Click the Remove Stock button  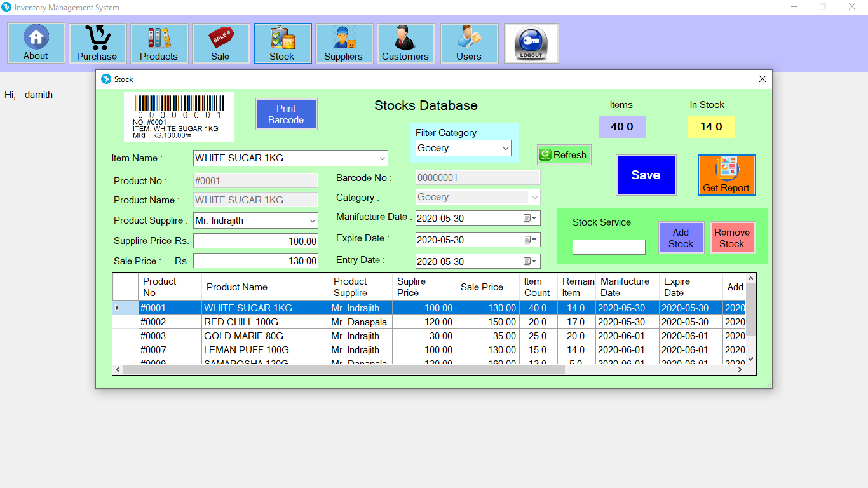(x=732, y=237)
